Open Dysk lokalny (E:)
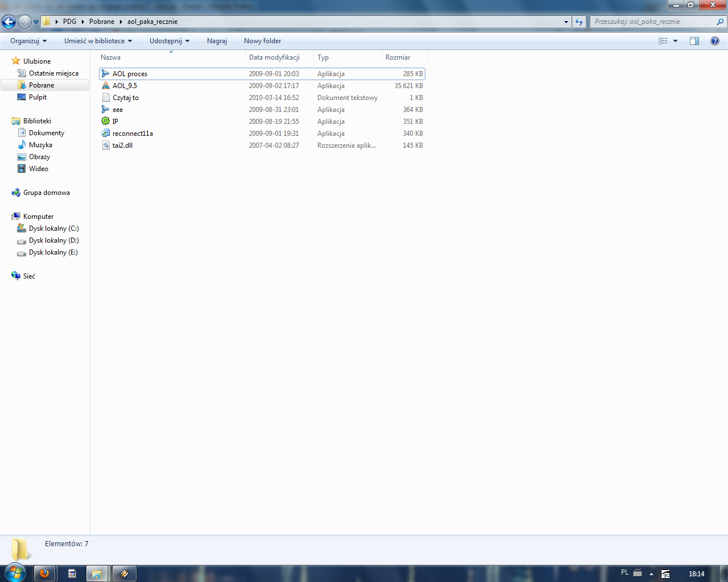Screen dimensions: 728x582 [53, 252]
